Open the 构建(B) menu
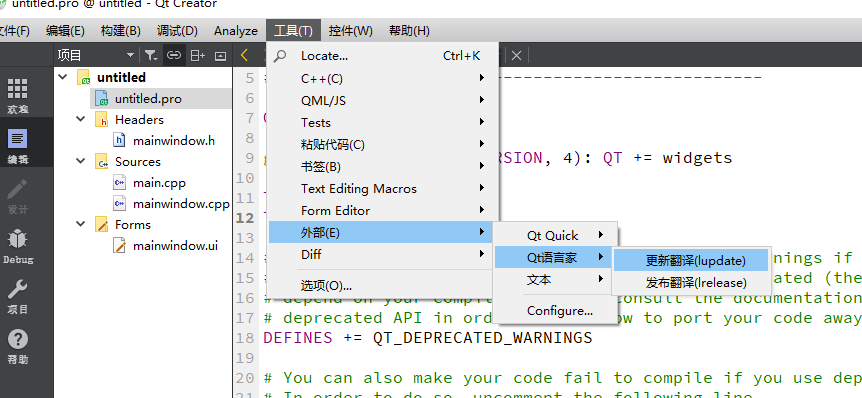The width and height of the screenshot is (862, 398). (120, 31)
